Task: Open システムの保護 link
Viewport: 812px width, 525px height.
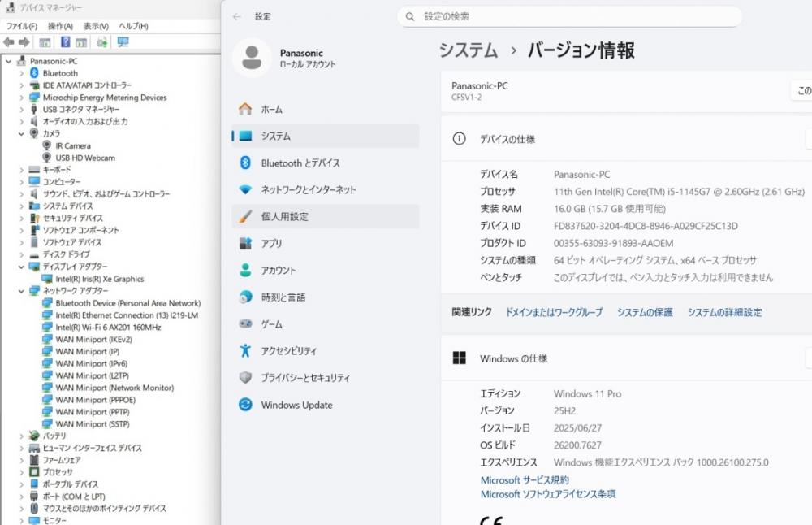Action: [x=645, y=313]
